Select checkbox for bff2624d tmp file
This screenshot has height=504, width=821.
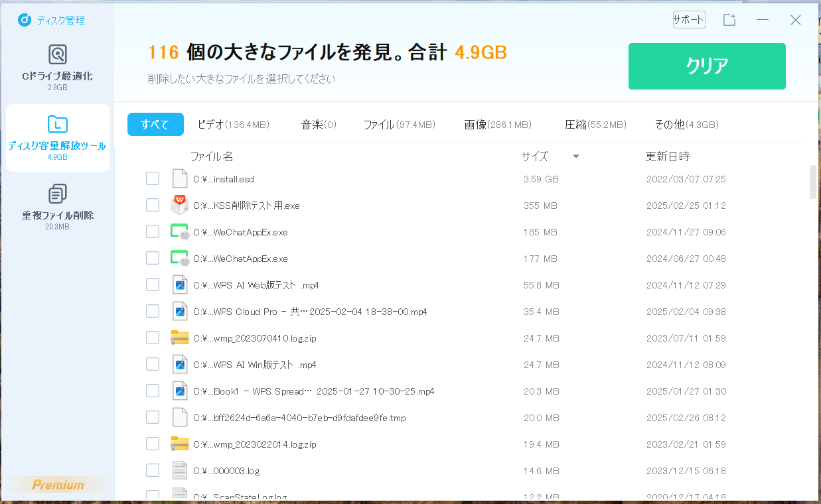(x=153, y=417)
